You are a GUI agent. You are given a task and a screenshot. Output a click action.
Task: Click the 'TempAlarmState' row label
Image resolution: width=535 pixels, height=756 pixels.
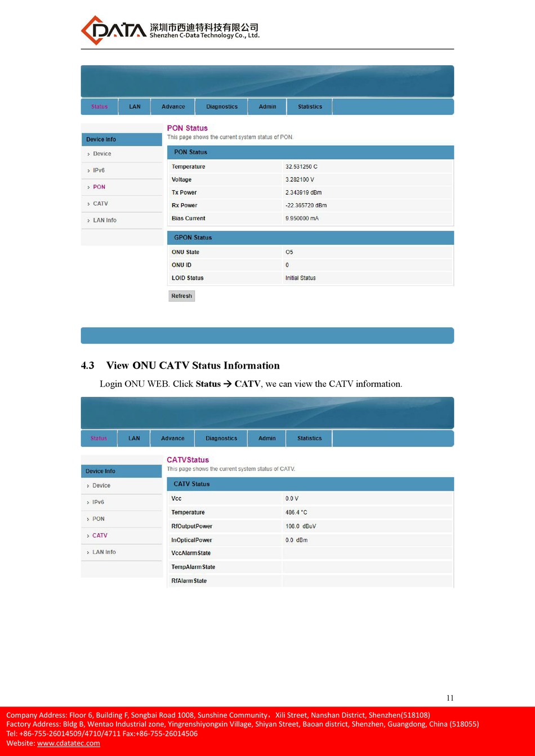[x=193, y=567]
